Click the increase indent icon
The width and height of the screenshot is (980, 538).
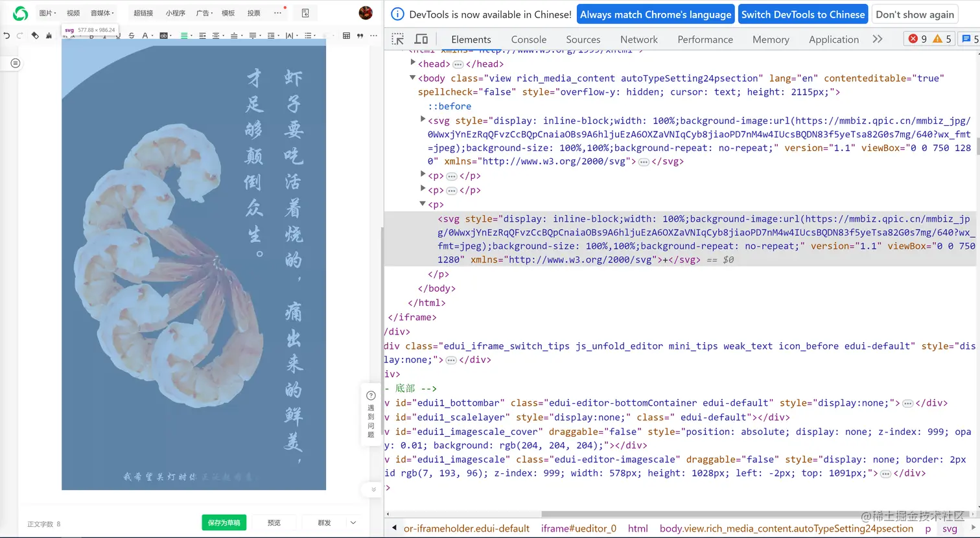202,36
